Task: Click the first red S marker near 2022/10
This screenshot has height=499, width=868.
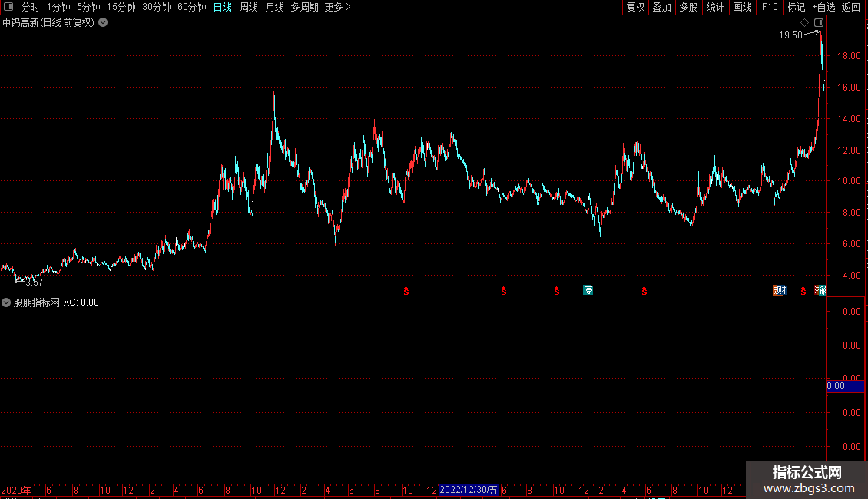Action: coord(406,291)
